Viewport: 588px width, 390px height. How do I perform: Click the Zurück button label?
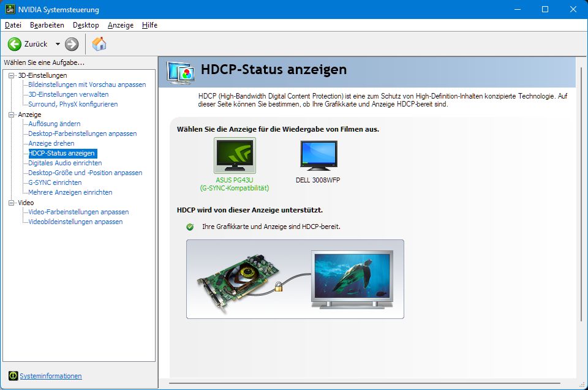(36, 44)
